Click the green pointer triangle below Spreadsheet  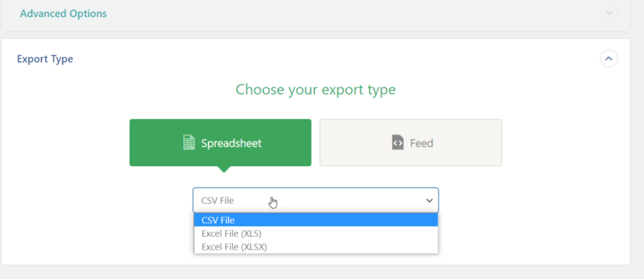click(x=223, y=169)
